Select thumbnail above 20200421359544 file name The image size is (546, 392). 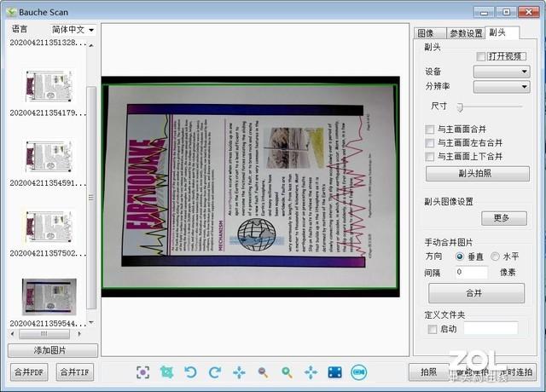coord(49,297)
